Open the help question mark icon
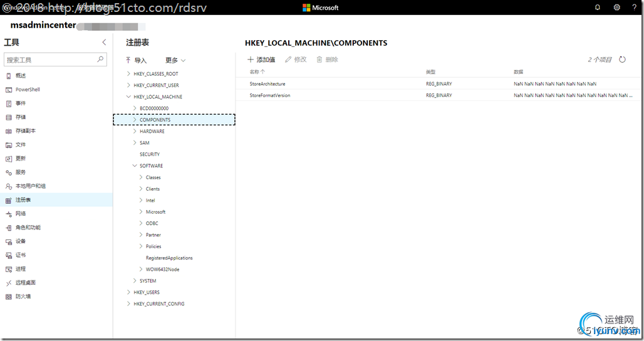The height and width of the screenshot is (341, 644). (x=634, y=8)
